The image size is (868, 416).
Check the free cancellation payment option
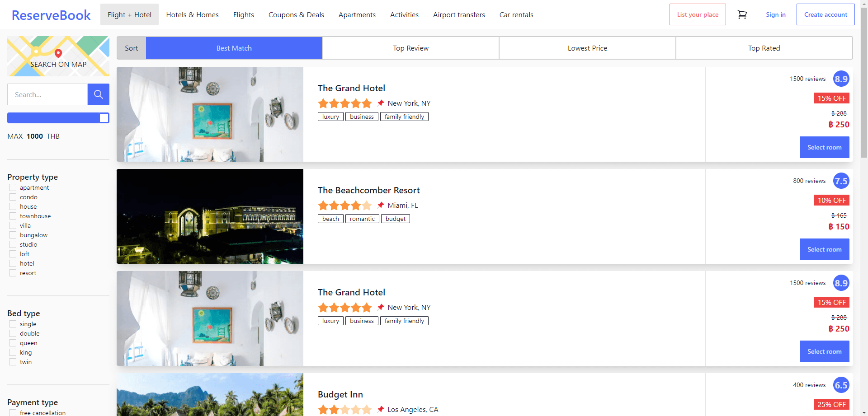tap(13, 413)
